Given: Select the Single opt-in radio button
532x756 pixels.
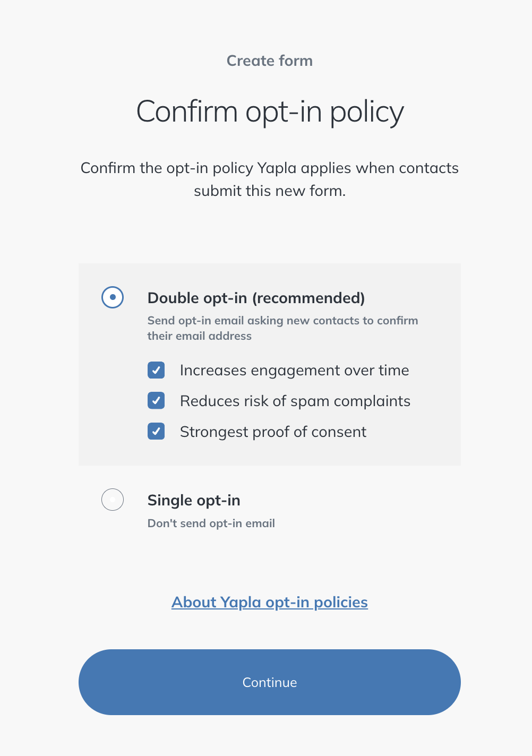Looking at the screenshot, I should [113, 500].
